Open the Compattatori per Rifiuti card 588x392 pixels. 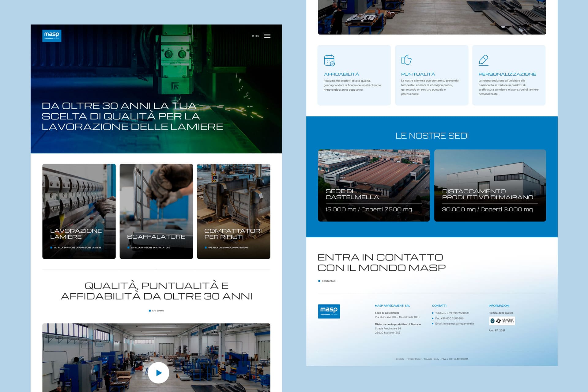click(233, 211)
